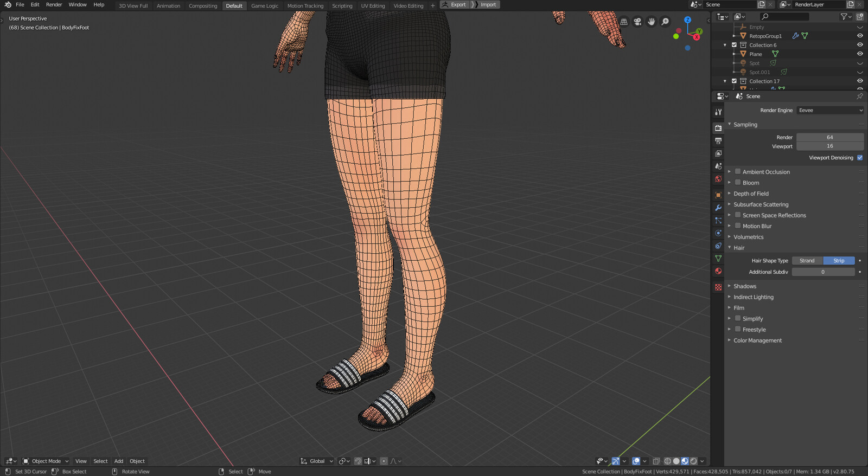
Task: Click the outliner search field
Action: click(784, 17)
